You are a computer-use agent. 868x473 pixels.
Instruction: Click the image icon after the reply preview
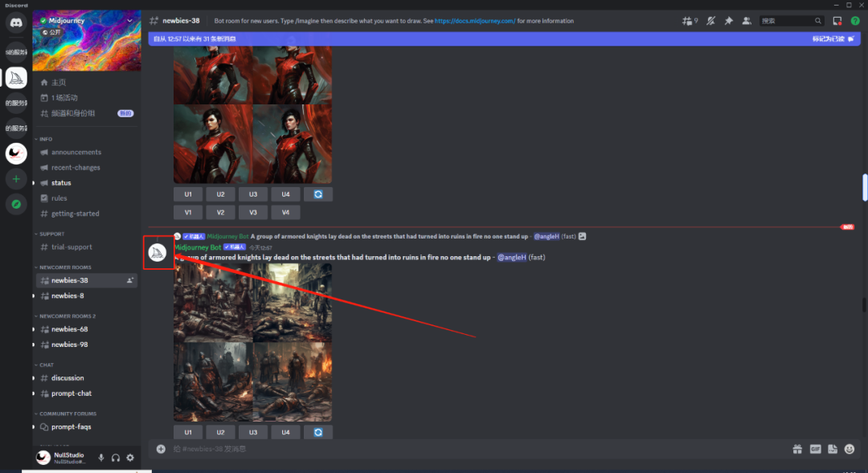583,236
